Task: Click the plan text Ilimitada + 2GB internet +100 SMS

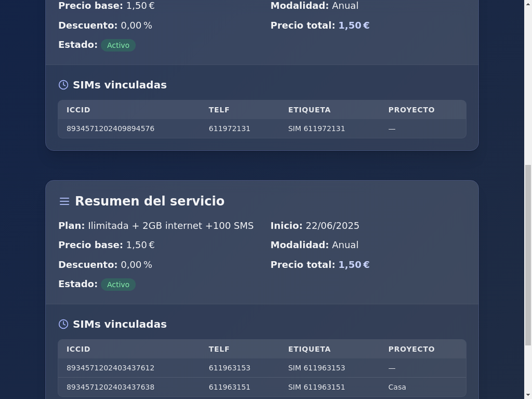Action: (x=170, y=225)
